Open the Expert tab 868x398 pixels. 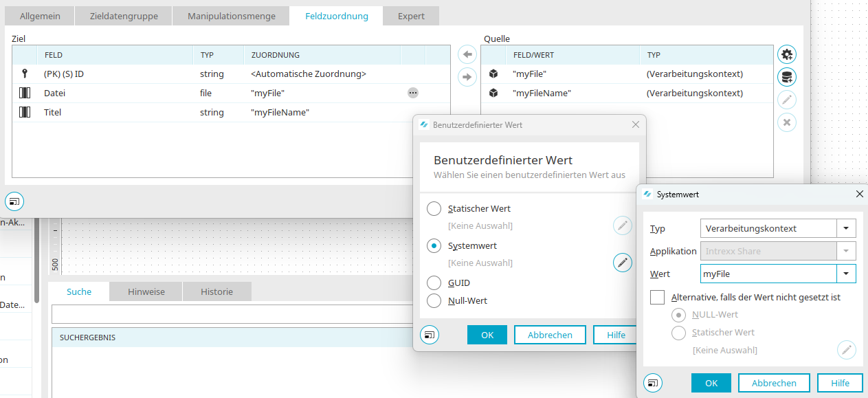[x=411, y=16]
